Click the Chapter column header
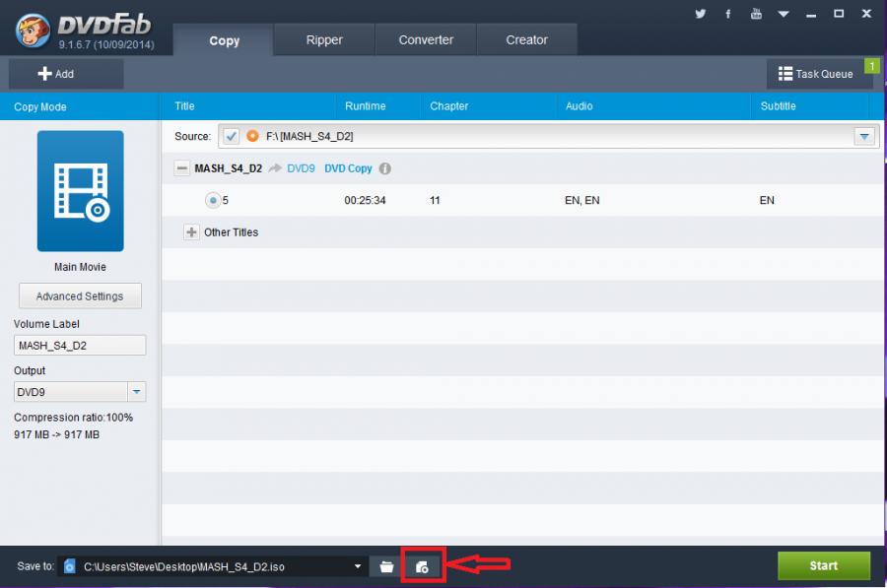 [449, 106]
